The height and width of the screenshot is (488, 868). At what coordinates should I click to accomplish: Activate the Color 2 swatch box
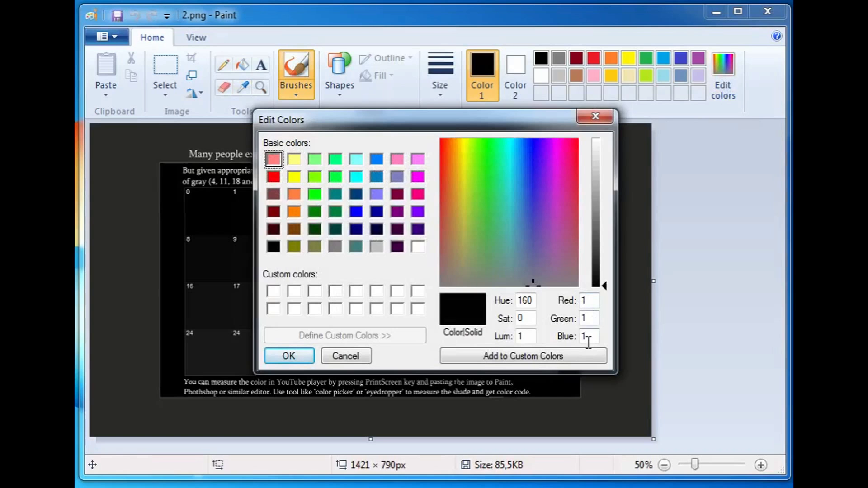515,65
